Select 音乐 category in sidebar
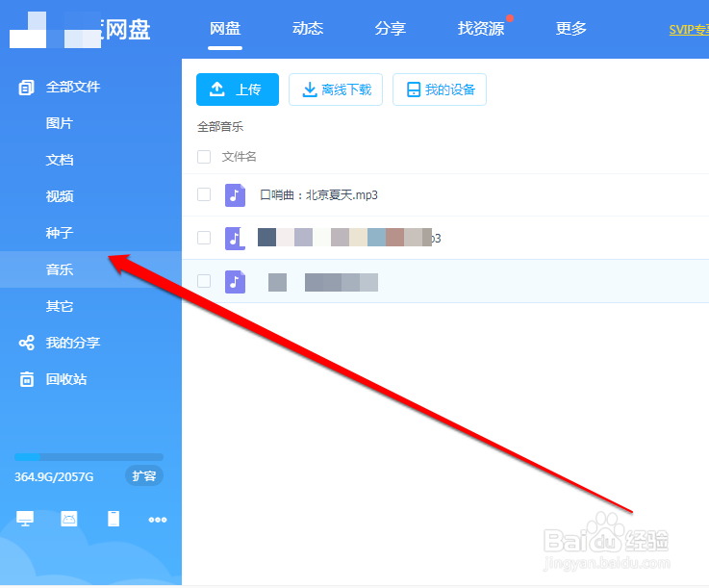Screen dimensions: 709x588 [x=60, y=269]
